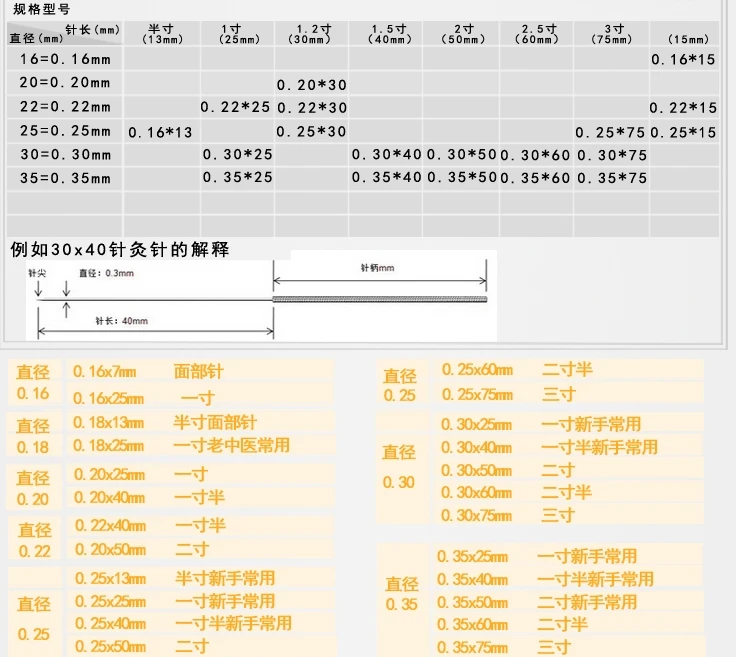736x657 pixels.
Task: Click the 1.2寸 (30mm) column header
Action: [x=311, y=34]
